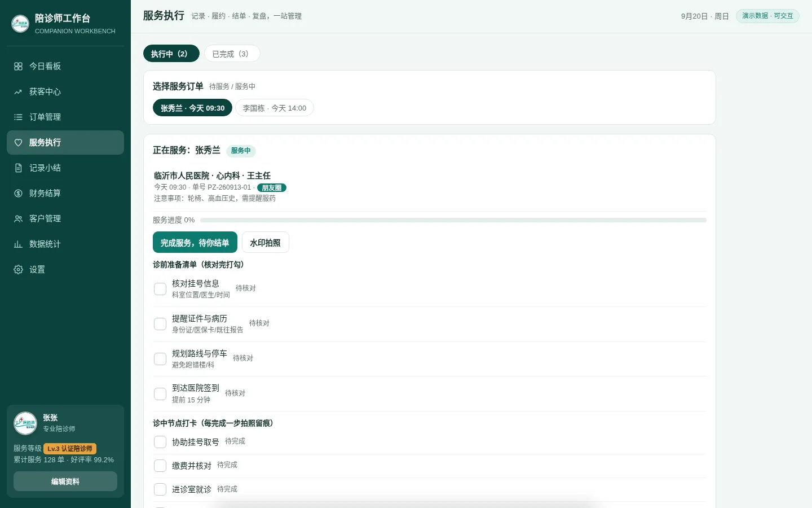Tick the 到达医院签到 checkbox
The image size is (812, 508).
point(160,393)
